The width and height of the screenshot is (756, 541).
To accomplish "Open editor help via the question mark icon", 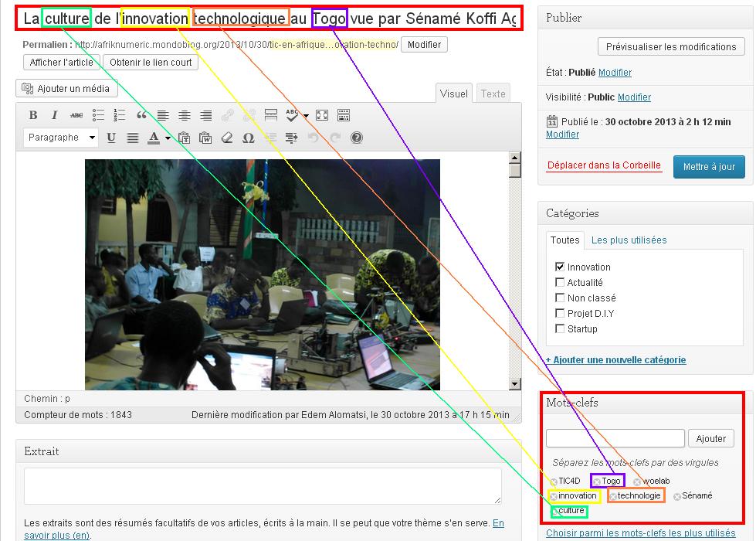I will [357, 138].
